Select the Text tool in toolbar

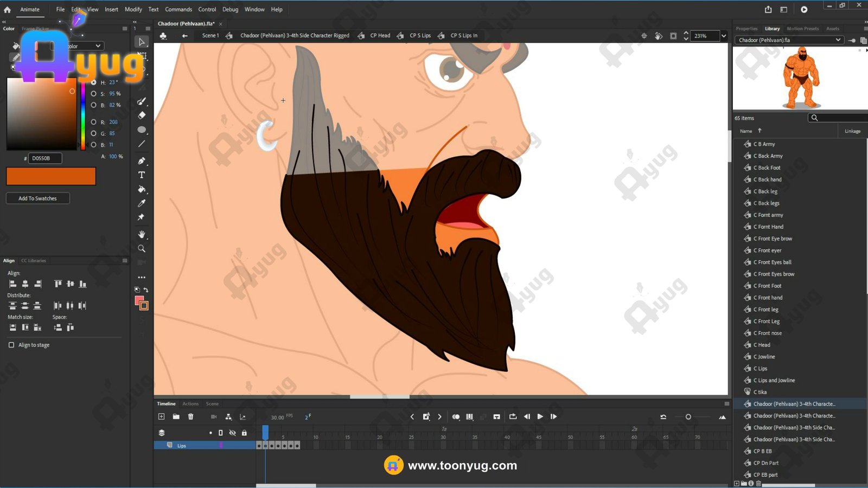142,175
